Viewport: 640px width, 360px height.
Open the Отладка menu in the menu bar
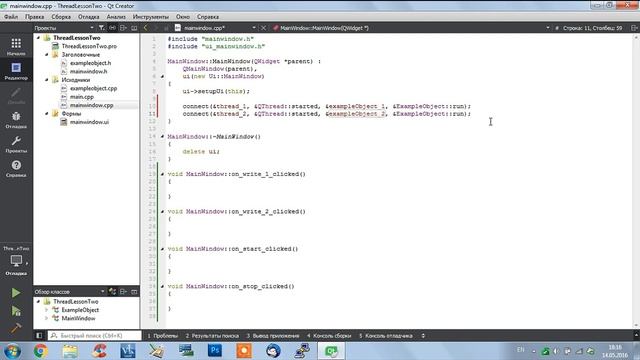click(x=89, y=17)
